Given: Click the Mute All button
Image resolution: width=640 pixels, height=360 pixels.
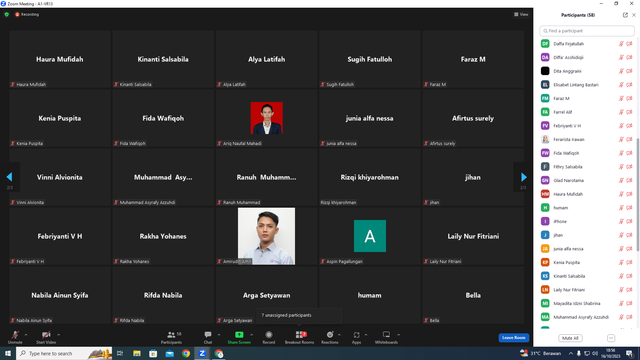Looking at the screenshot, I should (x=570, y=338).
